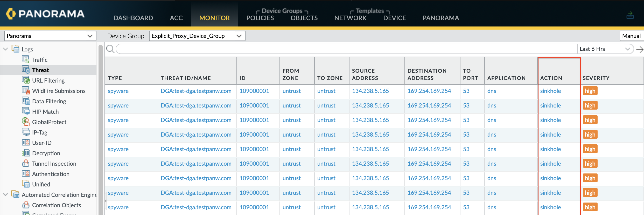644x215 pixels.
Task: Click the GlobalProtect log icon
Action: 25,122
